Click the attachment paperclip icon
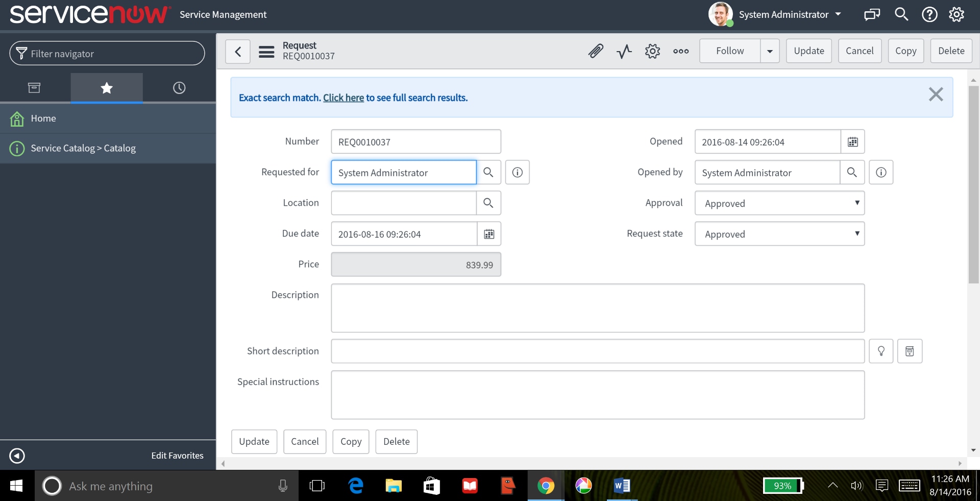 click(596, 51)
